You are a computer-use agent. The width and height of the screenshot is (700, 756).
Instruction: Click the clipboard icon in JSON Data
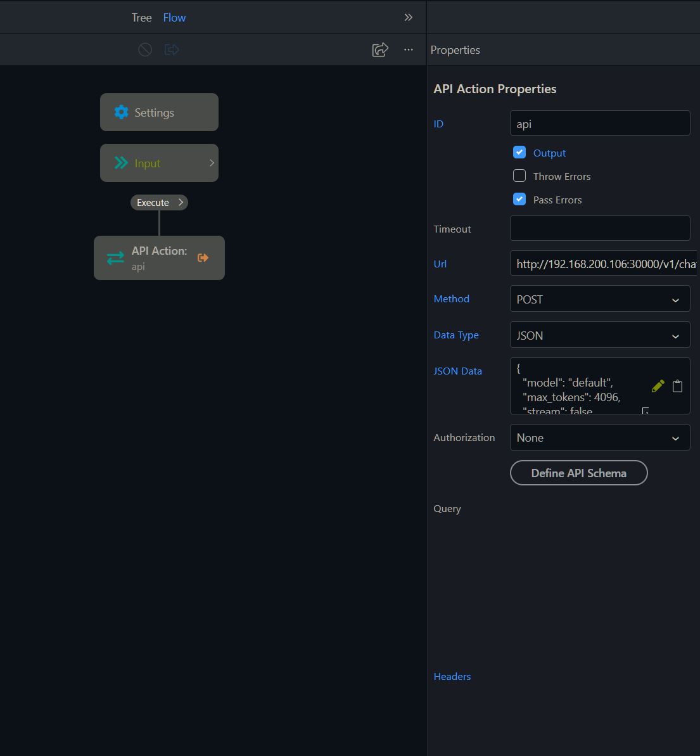[677, 386]
